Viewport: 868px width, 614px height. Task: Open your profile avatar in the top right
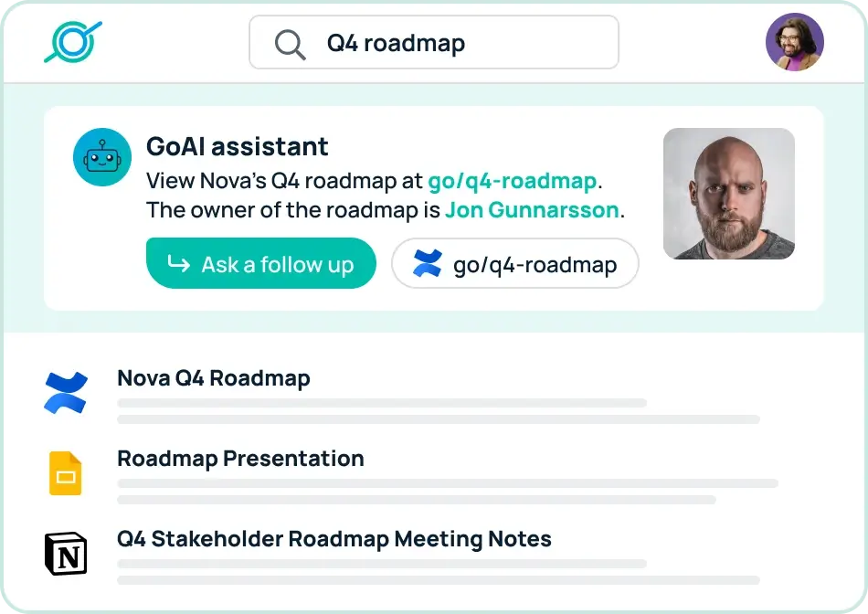coord(794,41)
